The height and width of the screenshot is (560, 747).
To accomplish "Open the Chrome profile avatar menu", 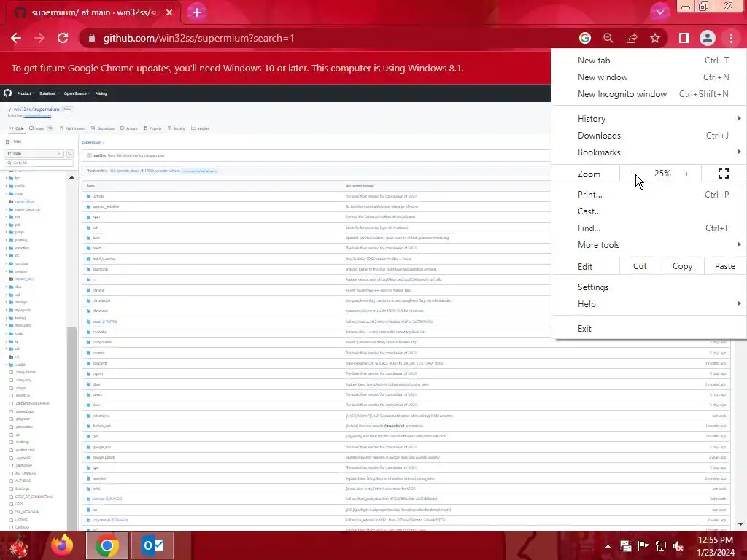I will click(708, 38).
